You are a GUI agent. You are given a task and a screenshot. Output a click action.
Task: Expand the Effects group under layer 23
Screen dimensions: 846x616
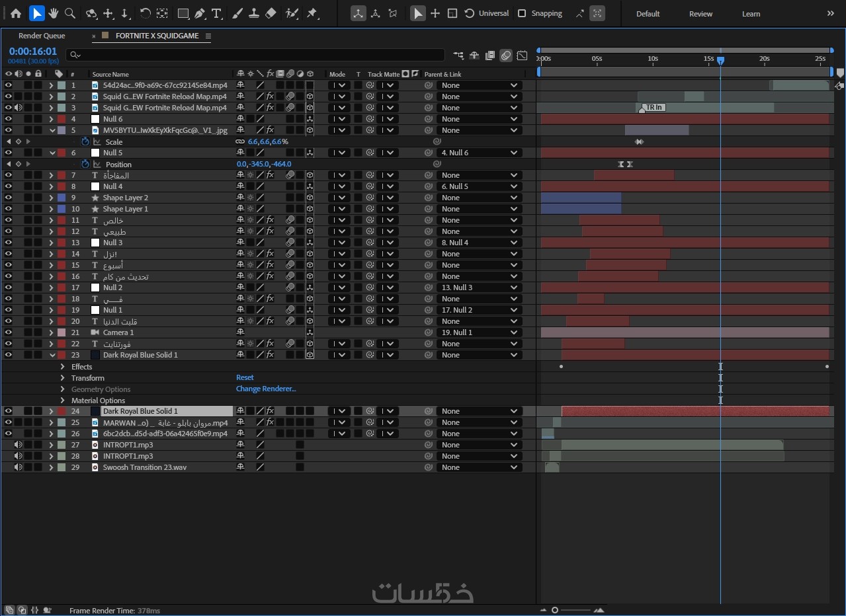tap(62, 367)
